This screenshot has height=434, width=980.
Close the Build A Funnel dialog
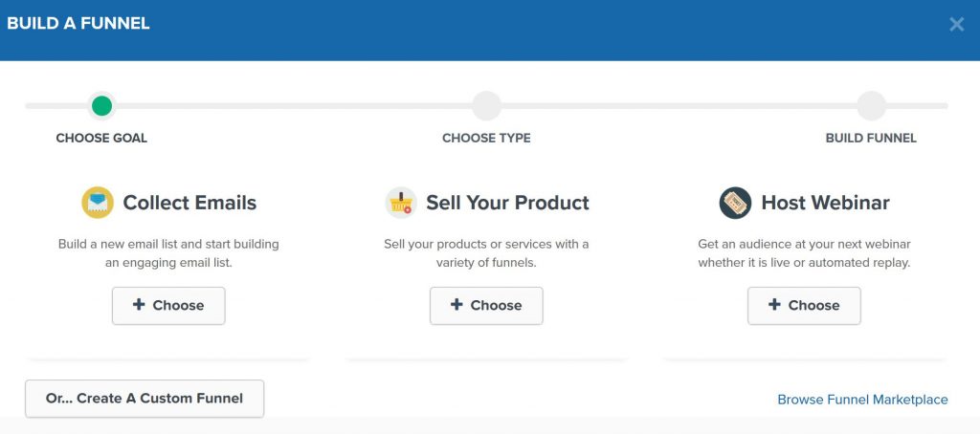(x=956, y=24)
